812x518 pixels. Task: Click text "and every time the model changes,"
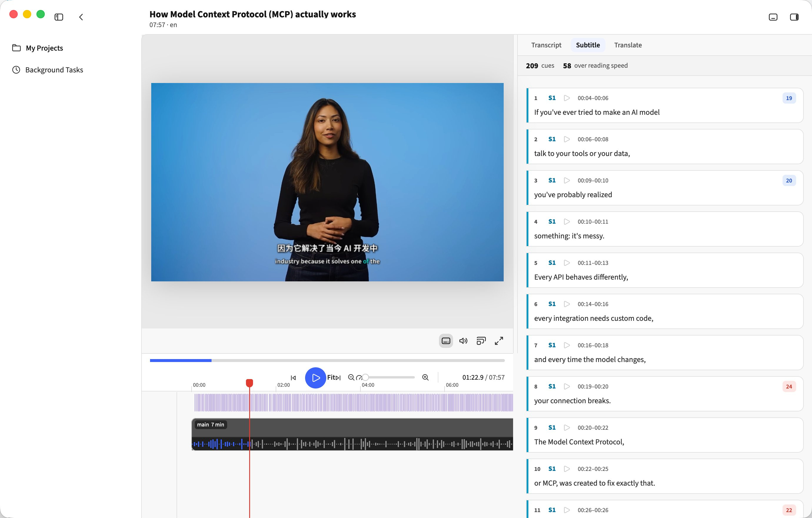click(x=590, y=359)
